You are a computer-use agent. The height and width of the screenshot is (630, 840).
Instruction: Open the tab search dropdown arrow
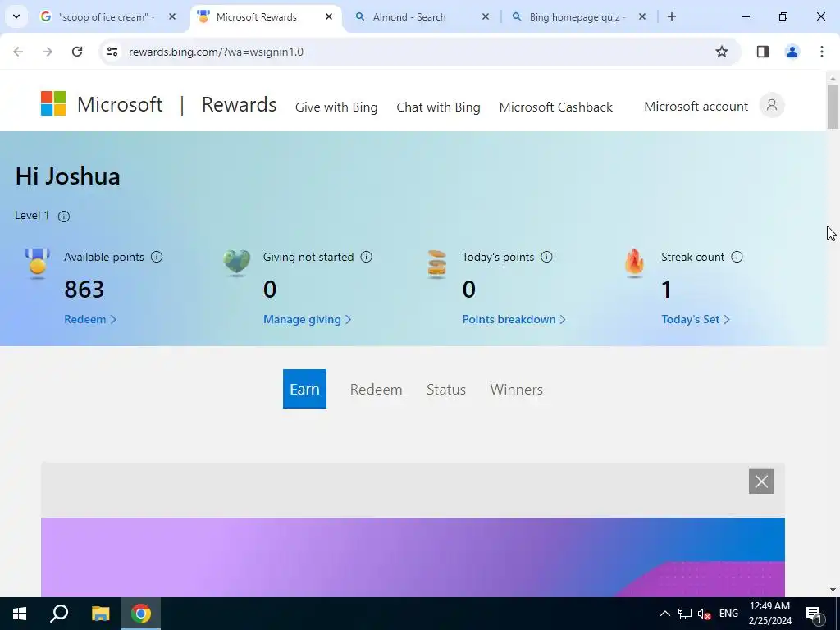(x=16, y=16)
